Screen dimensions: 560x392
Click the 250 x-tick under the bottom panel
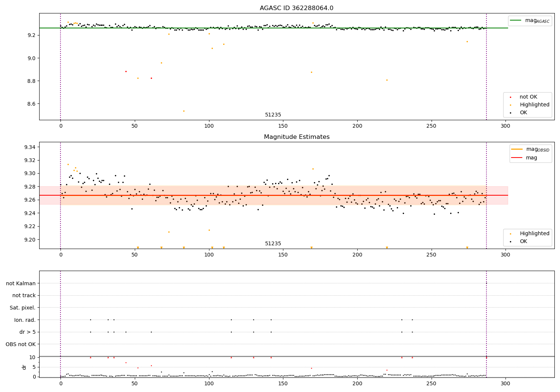431,383
